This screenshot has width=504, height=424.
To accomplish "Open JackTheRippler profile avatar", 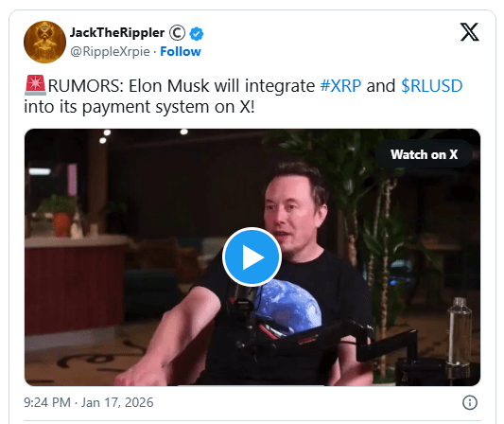I will [44, 42].
